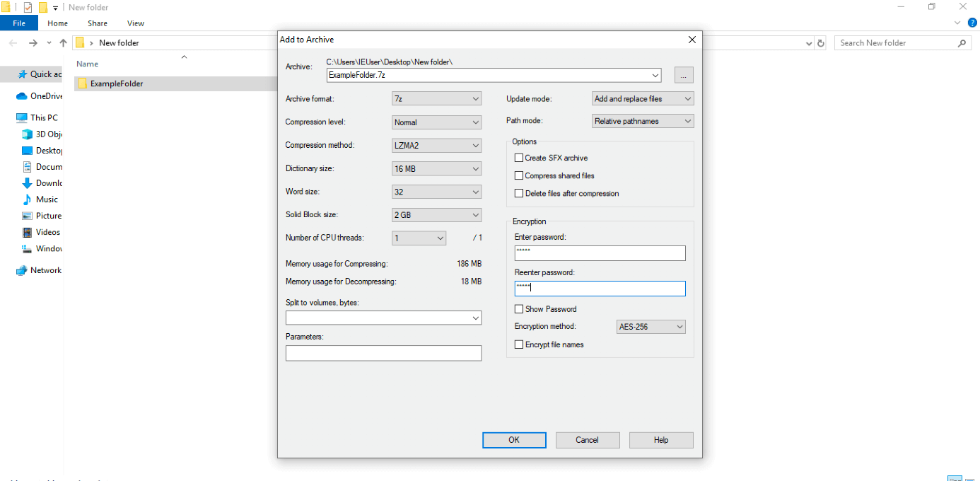
Task: Click the New folder quick access toolbar icon
Action: (42, 8)
